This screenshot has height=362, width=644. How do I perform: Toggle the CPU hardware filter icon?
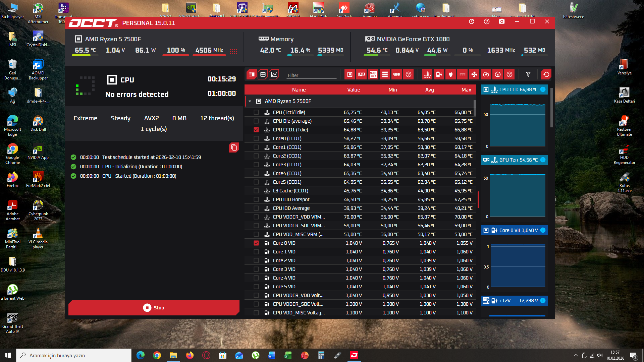[x=350, y=74]
